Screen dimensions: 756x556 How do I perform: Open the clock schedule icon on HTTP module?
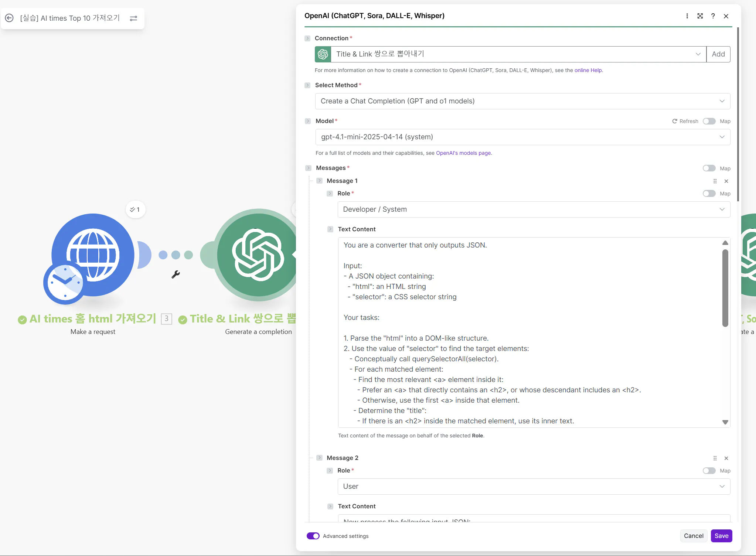tap(65, 283)
